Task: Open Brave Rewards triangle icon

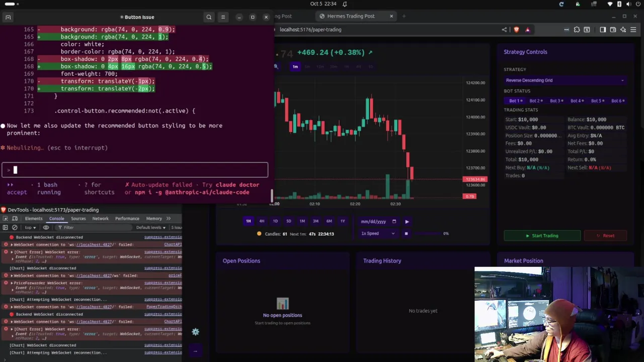Action: [527, 30]
